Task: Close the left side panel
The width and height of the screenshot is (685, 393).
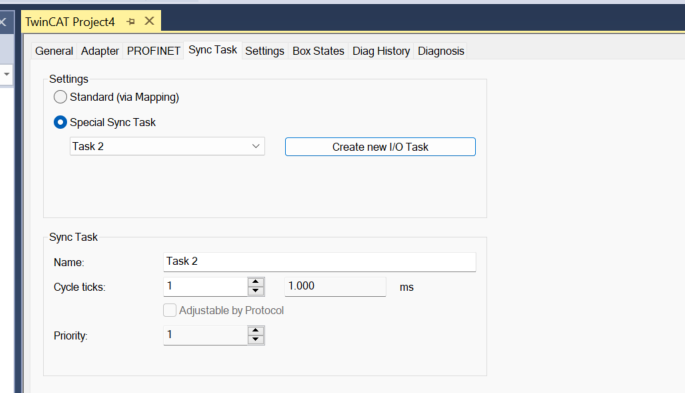Action: pos(3,22)
